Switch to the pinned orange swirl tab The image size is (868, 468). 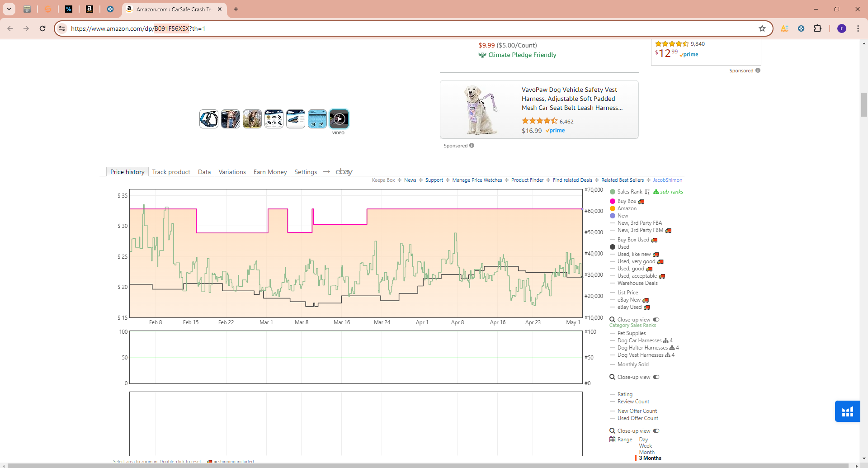(48, 9)
